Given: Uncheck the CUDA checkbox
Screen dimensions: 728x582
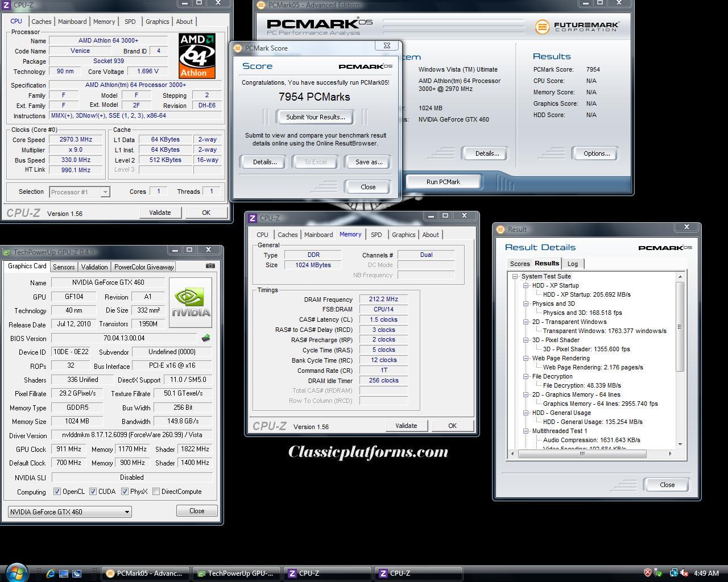Looking at the screenshot, I should 93,492.
